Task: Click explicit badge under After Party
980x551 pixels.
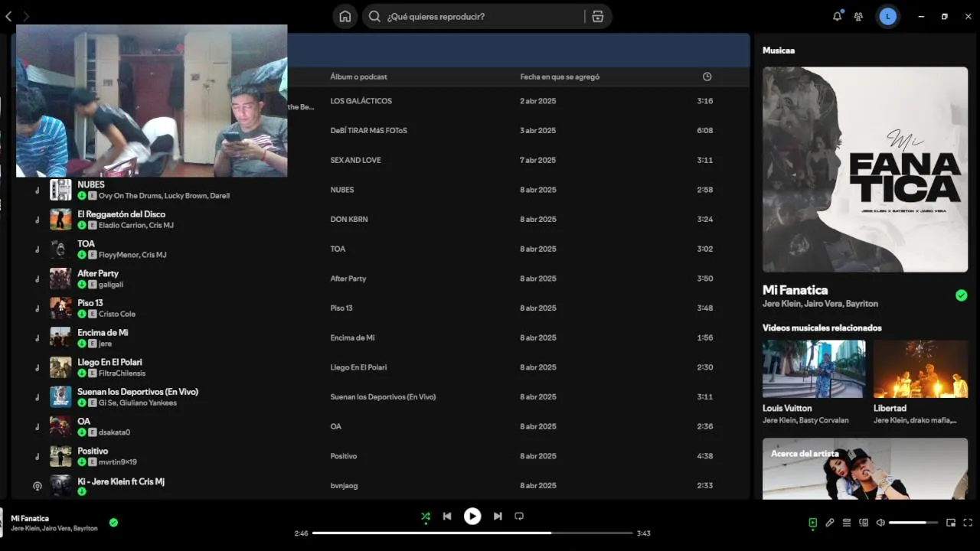Action: click(x=93, y=285)
